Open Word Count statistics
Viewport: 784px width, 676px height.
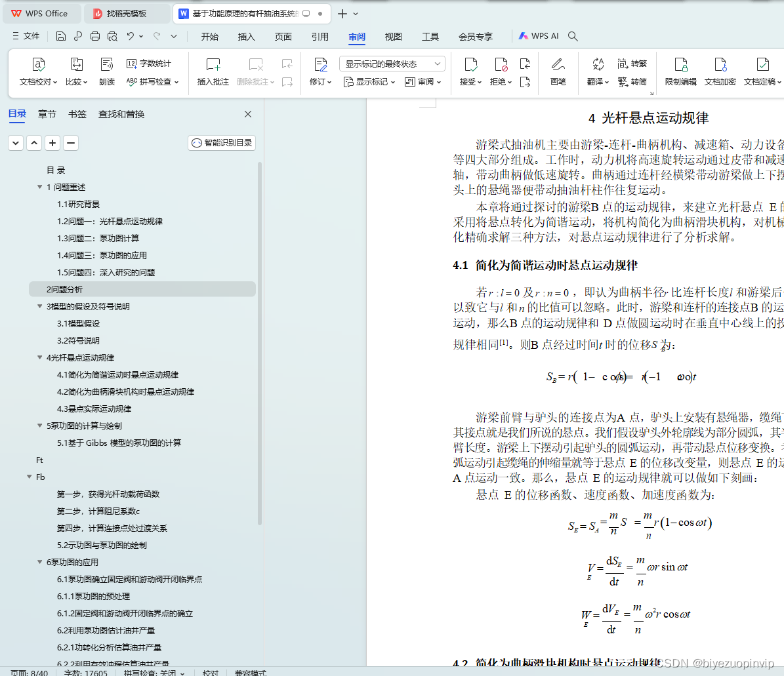pyautogui.click(x=148, y=64)
